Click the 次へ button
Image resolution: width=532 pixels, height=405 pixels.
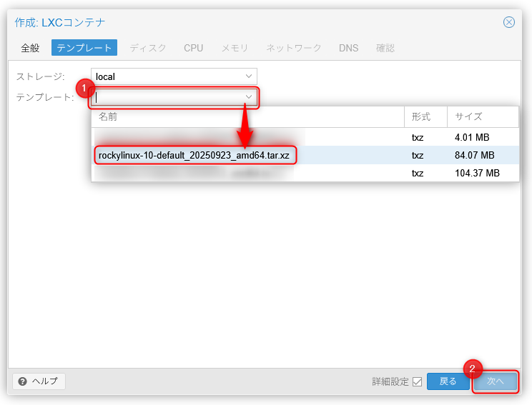496,381
